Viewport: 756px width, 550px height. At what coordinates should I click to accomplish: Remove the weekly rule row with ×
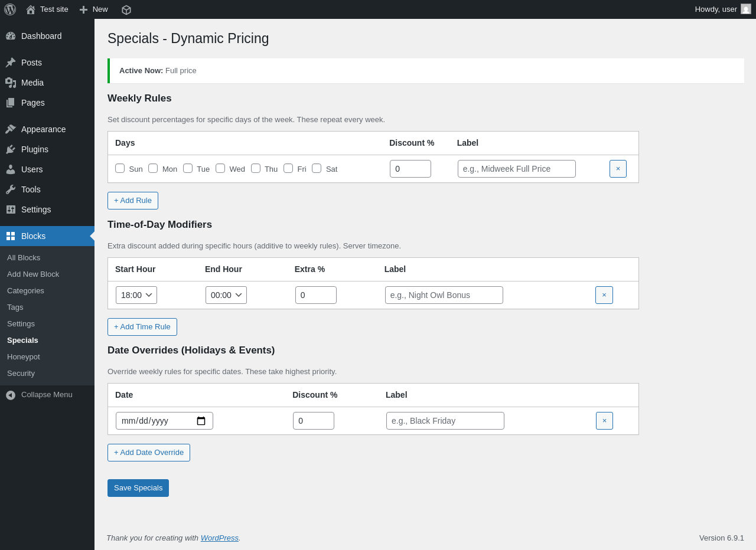[x=618, y=169]
